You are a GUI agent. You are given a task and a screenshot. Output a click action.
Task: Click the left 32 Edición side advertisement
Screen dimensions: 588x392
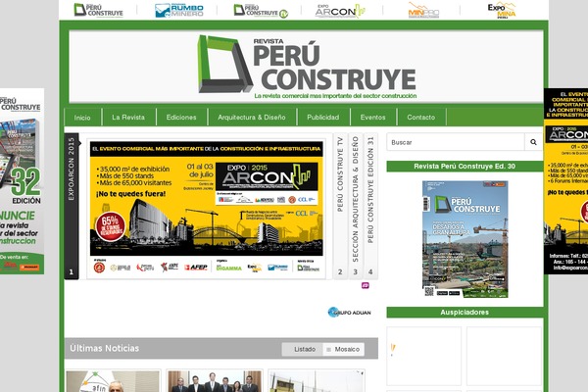click(22, 181)
